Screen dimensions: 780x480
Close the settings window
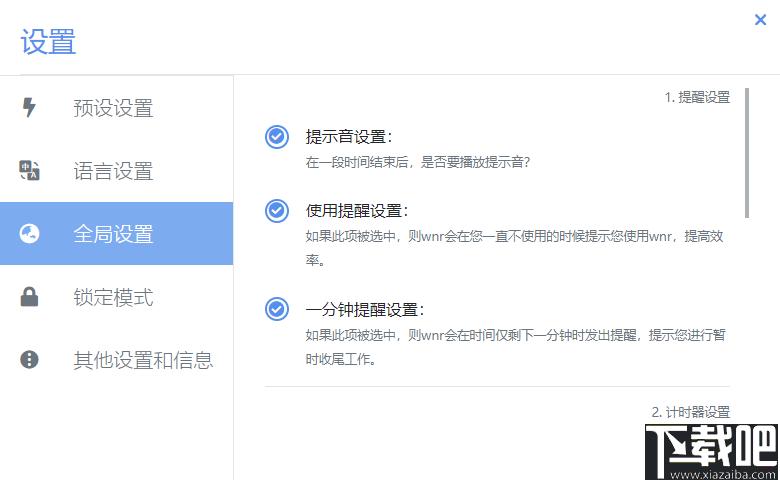pyautogui.click(x=761, y=19)
